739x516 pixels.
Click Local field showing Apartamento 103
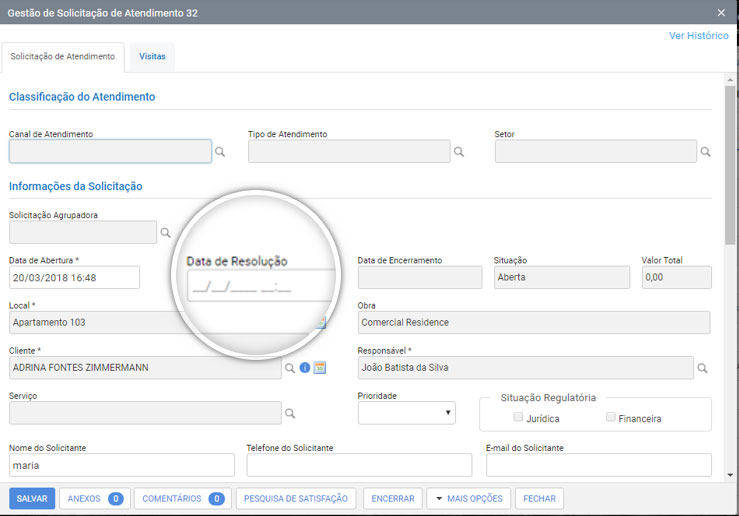(94, 322)
